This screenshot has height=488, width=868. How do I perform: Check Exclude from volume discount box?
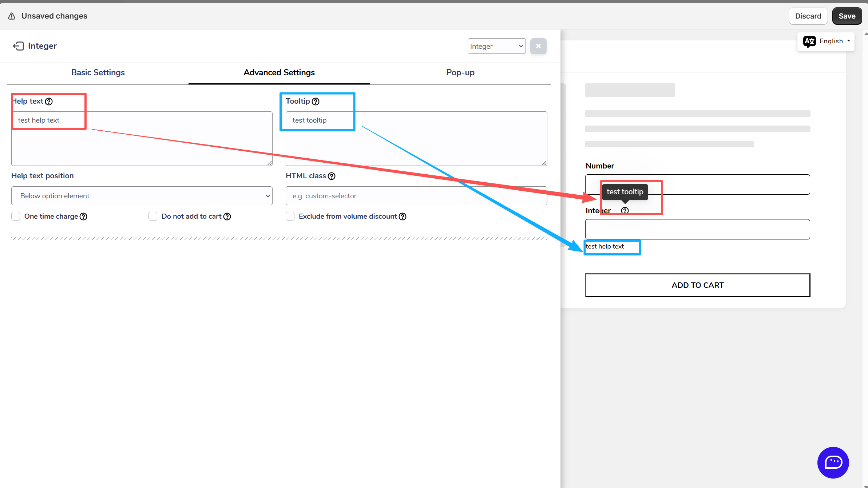(x=290, y=216)
